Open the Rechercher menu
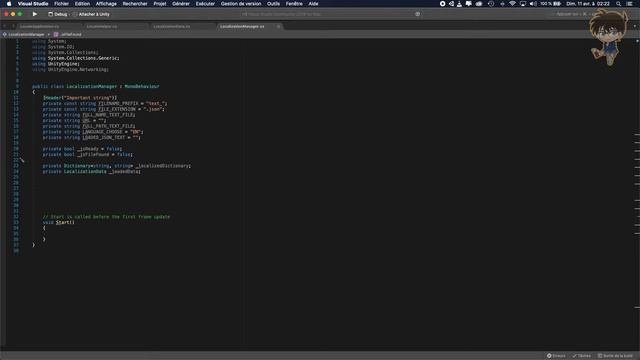The width and height of the screenshot is (640, 360). (135, 4)
